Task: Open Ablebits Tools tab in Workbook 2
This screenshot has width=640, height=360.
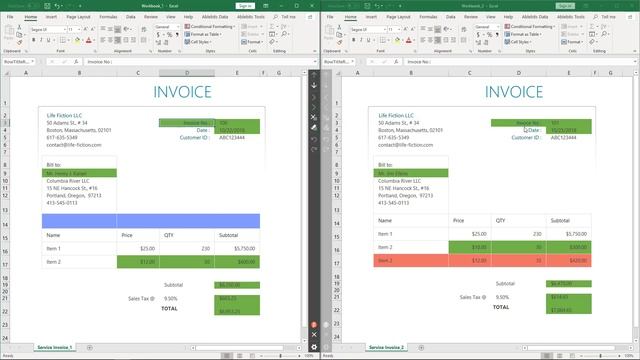Action: point(571,17)
